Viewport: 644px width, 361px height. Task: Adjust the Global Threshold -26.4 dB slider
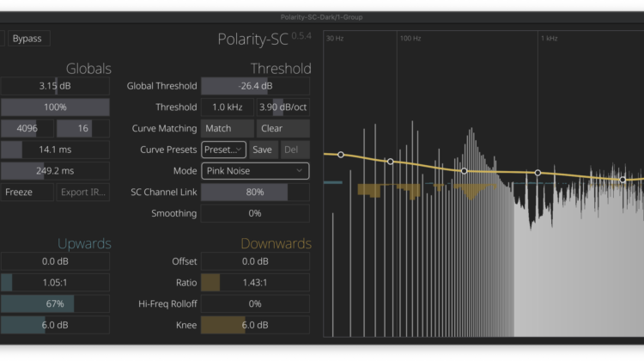click(x=255, y=86)
